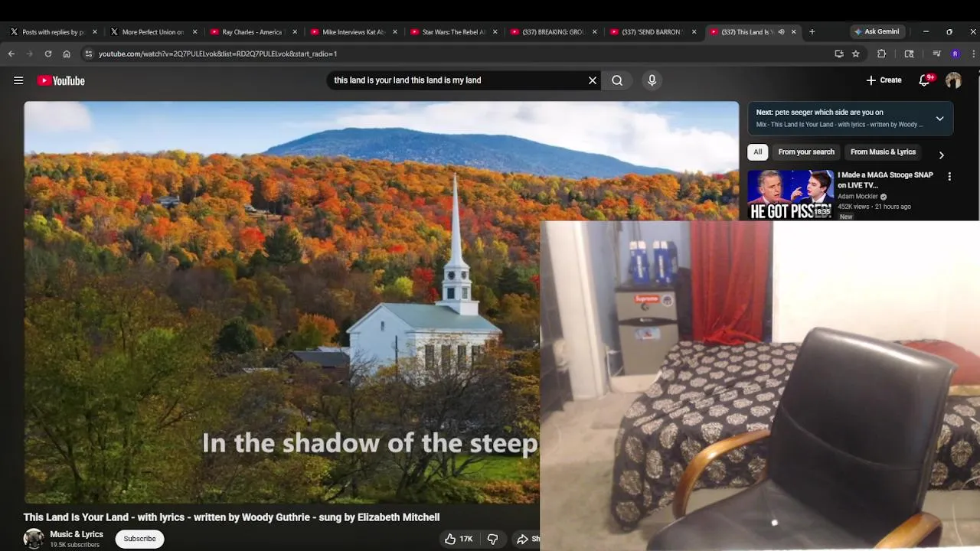This screenshot has height=551, width=980.
Task: Select the All filter chip
Action: pos(758,152)
